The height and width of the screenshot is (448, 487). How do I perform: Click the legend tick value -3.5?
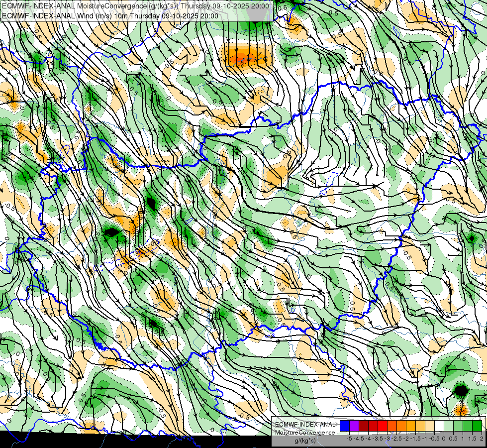point(378,439)
